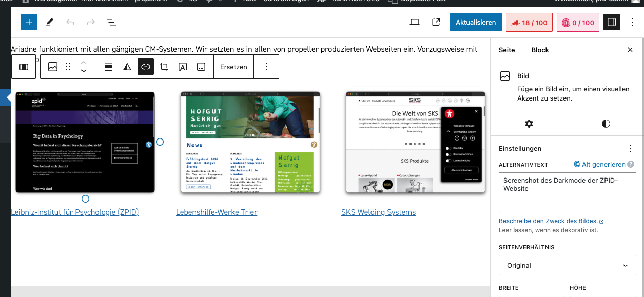Click the help icon beside Alt generieren
This screenshot has width=644, height=297.
631,164
